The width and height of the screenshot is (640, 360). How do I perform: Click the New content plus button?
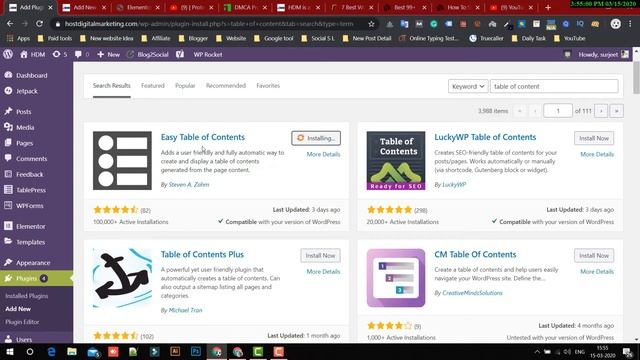108,54
